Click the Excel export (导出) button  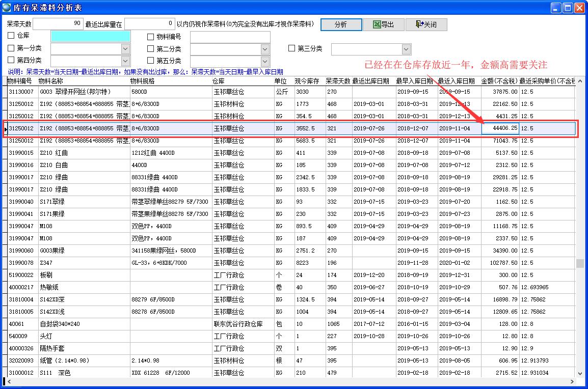[x=384, y=24]
